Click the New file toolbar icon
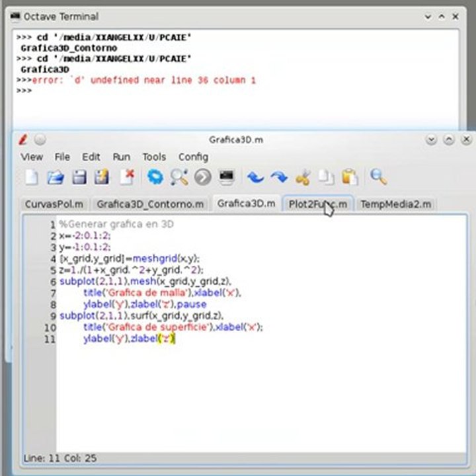Screen dimensions: 476x476 pos(32,177)
